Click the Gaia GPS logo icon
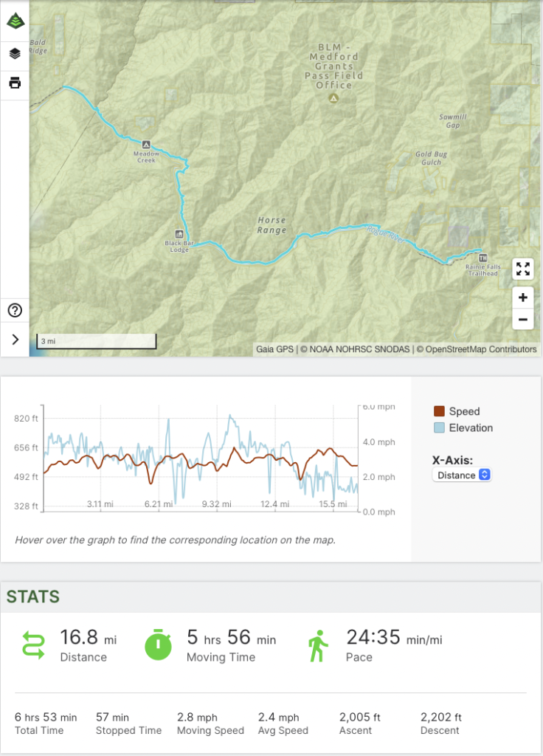 coord(15,21)
